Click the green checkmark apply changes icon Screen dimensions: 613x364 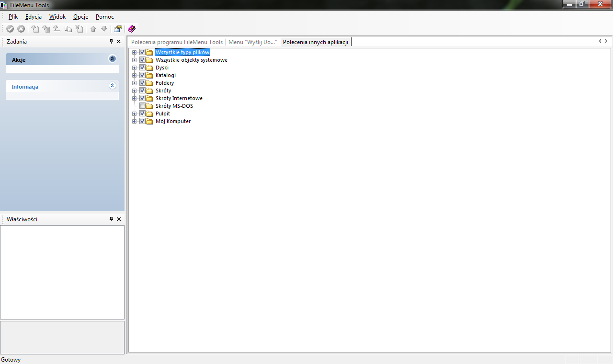[10, 29]
